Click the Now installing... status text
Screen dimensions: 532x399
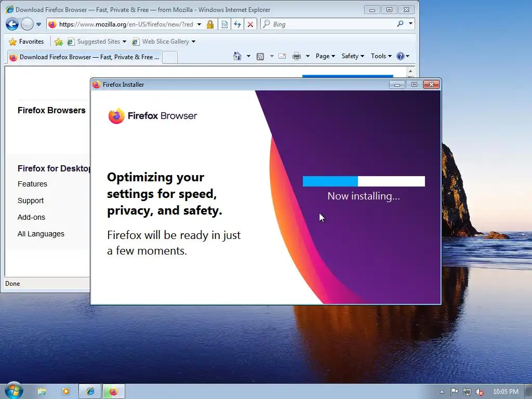[x=364, y=196]
